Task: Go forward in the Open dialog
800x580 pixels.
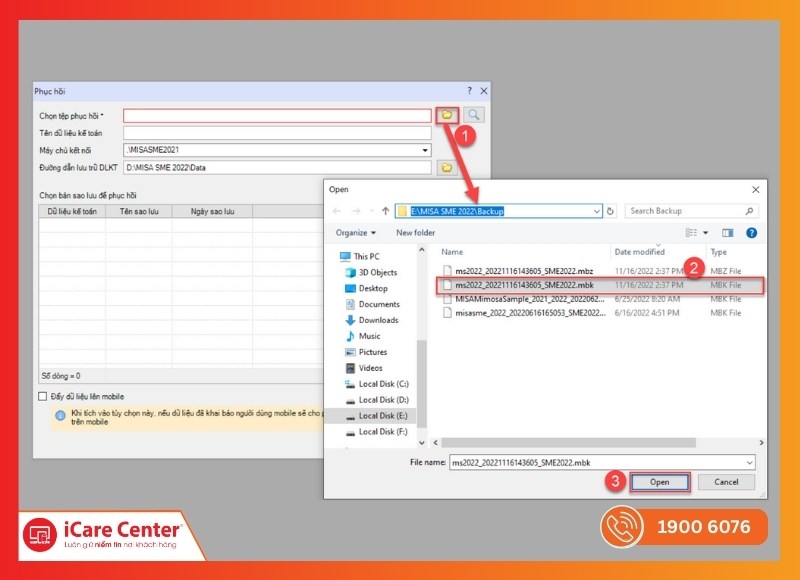Action: coord(356,211)
